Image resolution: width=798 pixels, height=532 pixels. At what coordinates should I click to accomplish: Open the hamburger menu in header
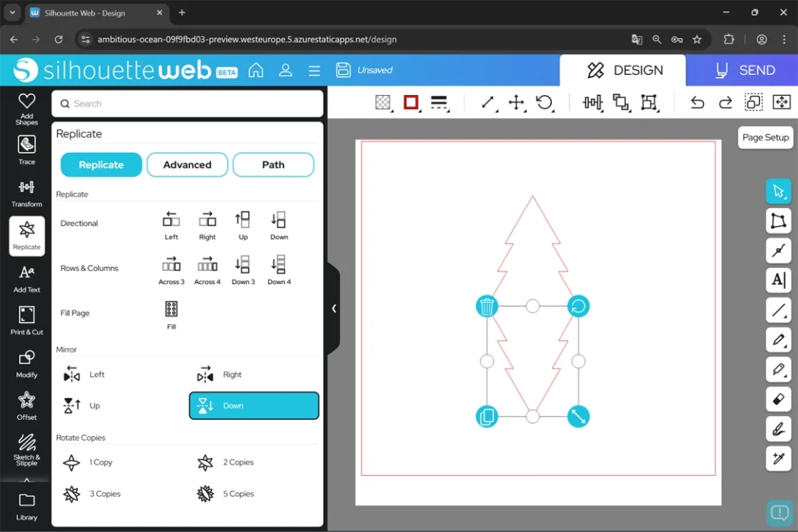pos(314,70)
